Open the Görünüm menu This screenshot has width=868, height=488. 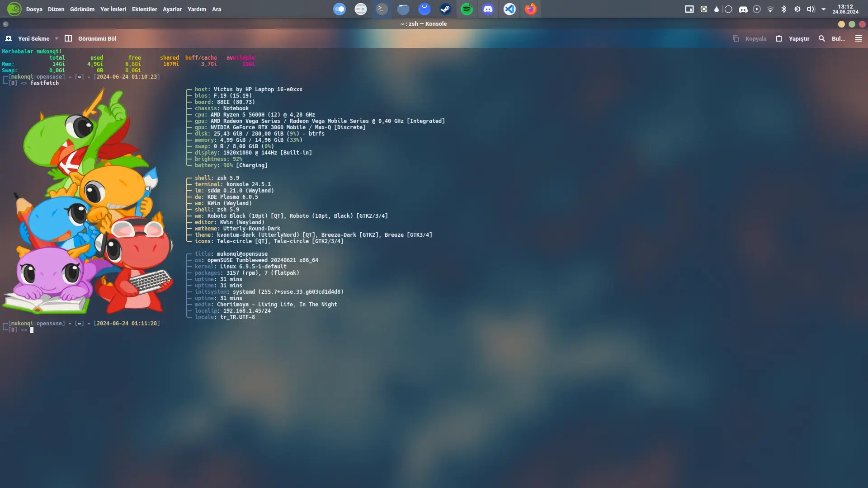pos(82,9)
